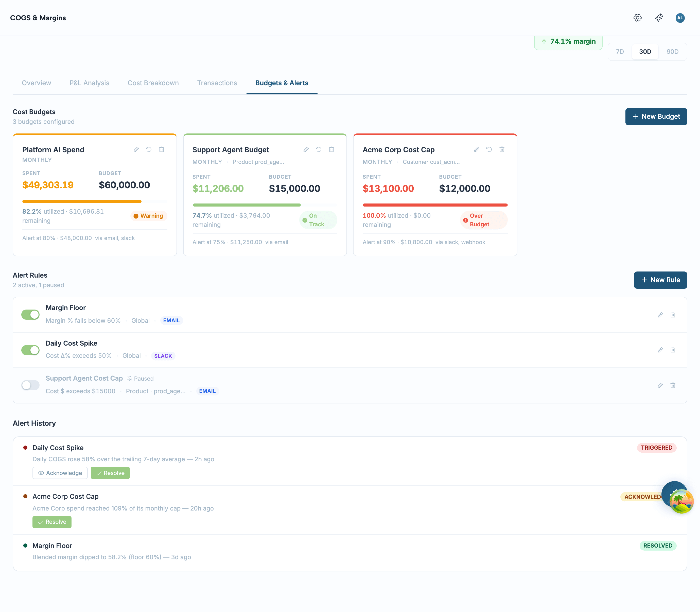This screenshot has height=612, width=700.
Task: Disable the Daily Cost Spike rule toggle
Action: coord(30,350)
